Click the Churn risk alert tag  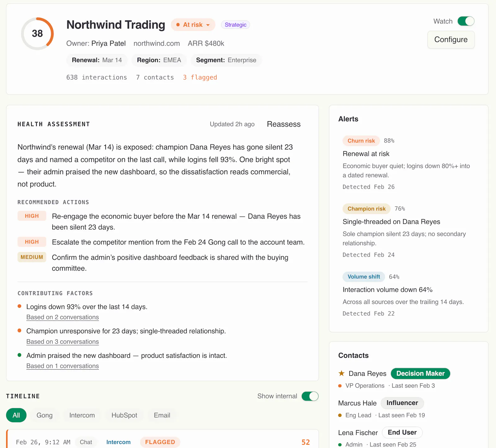(361, 141)
